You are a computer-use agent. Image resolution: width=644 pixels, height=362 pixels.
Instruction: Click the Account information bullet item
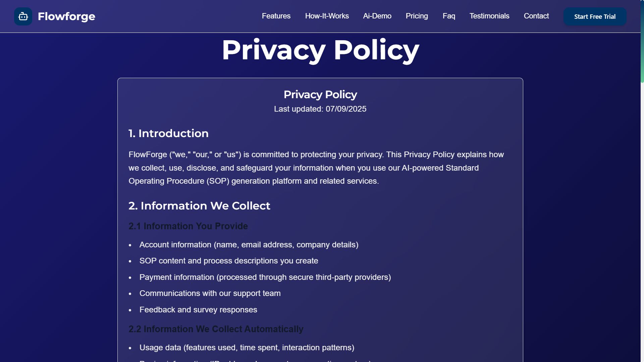point(249,245)
